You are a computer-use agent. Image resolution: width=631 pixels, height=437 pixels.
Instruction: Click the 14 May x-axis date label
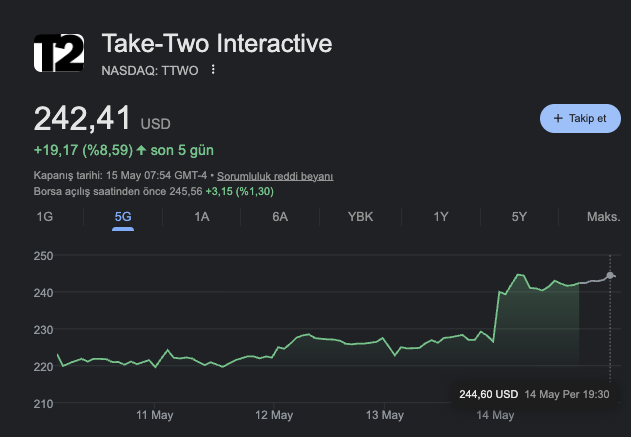[495, 415]
